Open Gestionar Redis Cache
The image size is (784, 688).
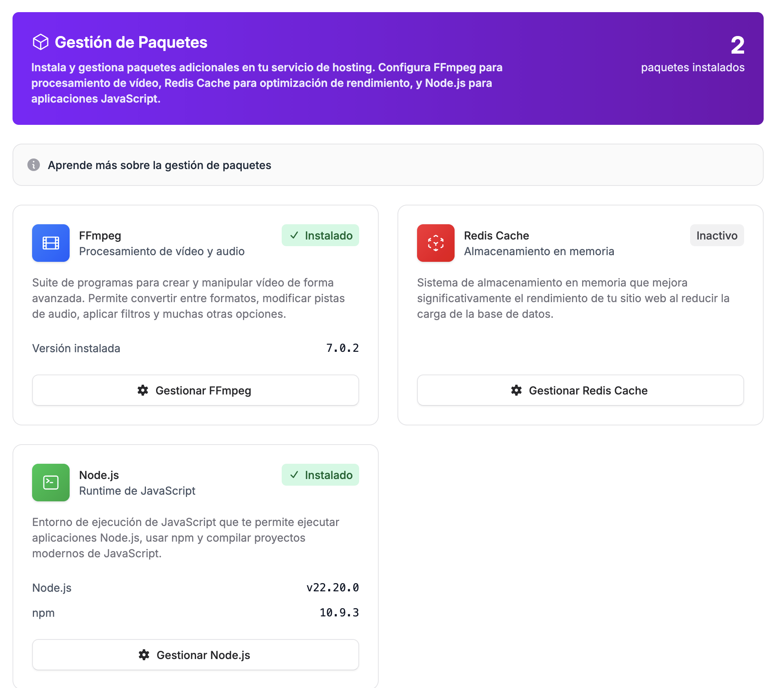tap(580, 390)
